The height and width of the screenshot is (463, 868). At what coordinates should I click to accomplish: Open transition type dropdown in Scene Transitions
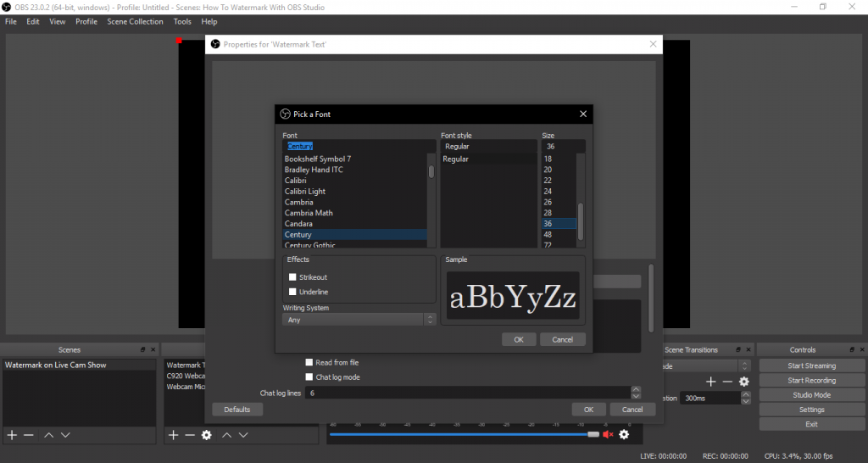(x=706, y=366)
